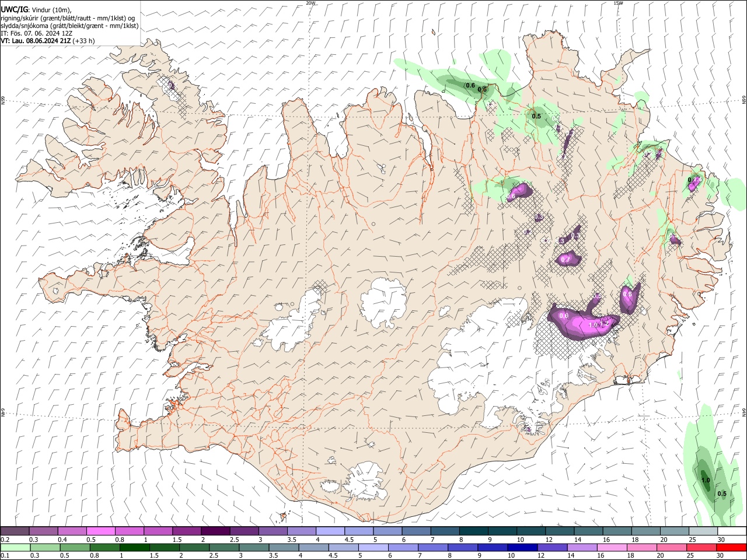The width and height of the screenshot is (747, 560).
Task: Click the '0.1' label on lower rain scale
Action: click(x=5, y=556)
